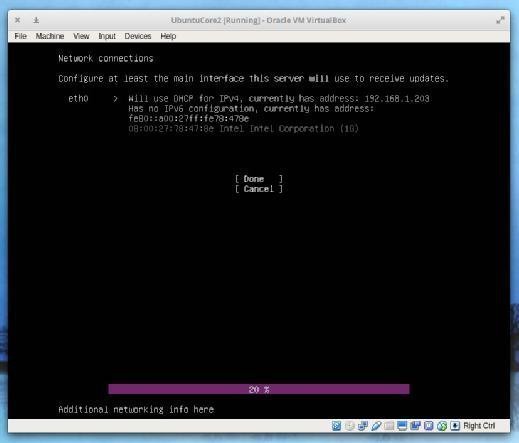Click the 'Has no IPv6 configuration' line
Image resolution: width=519 pixels, height=443 pixels.
tap(251, 109)
